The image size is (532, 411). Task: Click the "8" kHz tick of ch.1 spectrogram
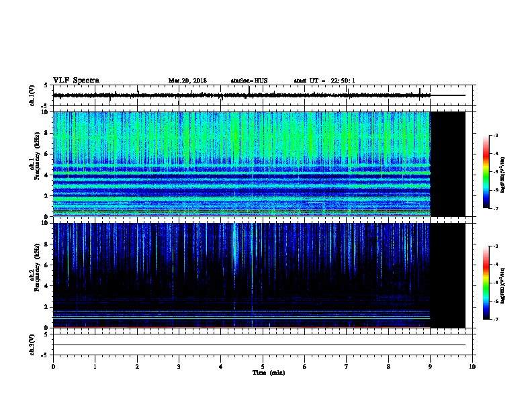pos(46,133)
